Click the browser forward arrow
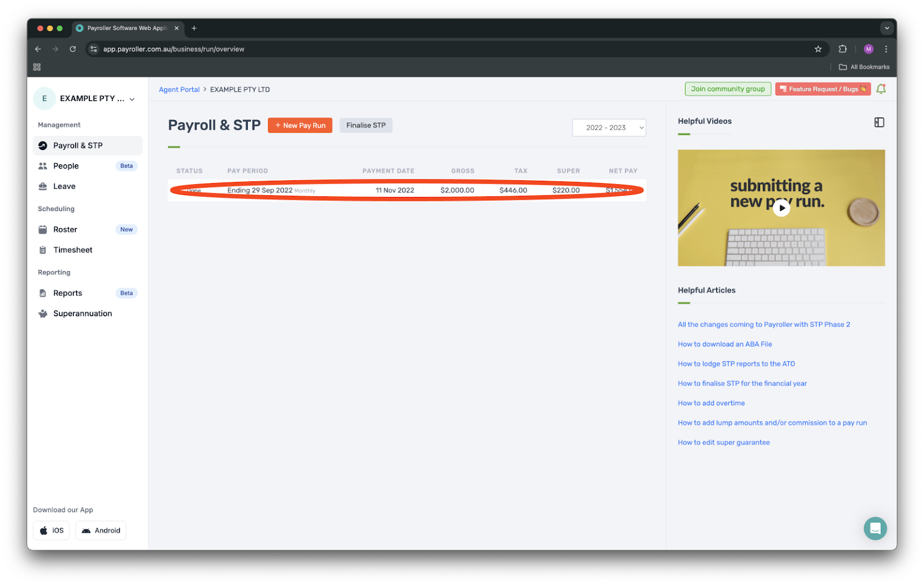This screenshot has height=586, width=924. tap(55, 49)
